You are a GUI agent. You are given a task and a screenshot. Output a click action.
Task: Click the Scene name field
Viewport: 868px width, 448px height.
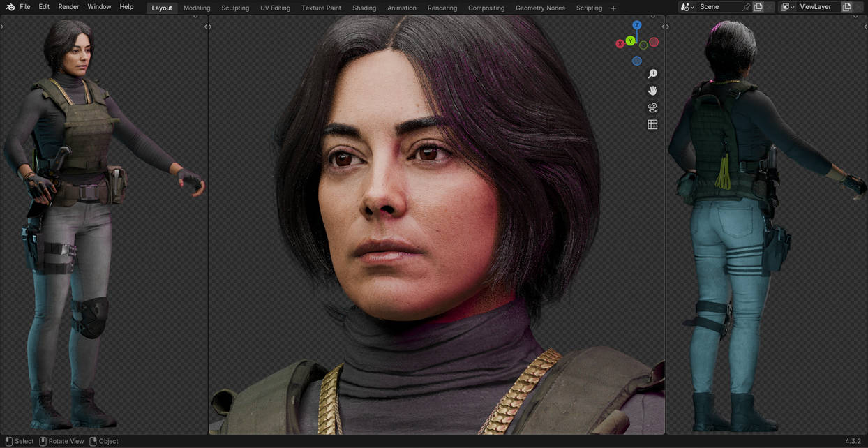(719, 7)
